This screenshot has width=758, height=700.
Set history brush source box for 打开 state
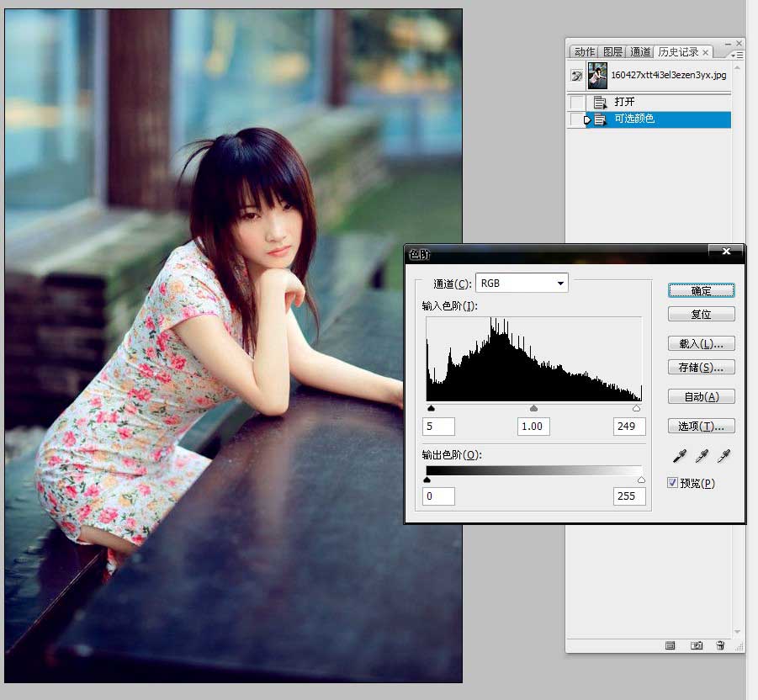point(577,102)
